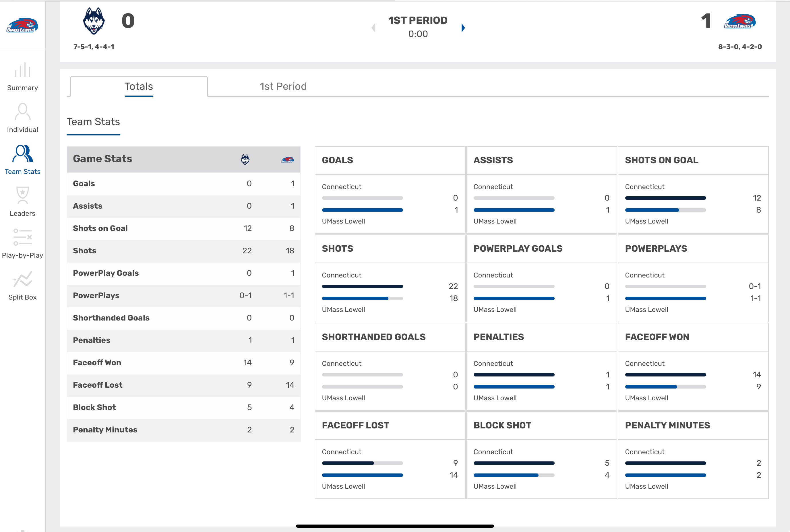Click UMass Lowell icon in Game Stats header
Image resolution: width=790 pixels, height=532 pixels.
(287, 160)
